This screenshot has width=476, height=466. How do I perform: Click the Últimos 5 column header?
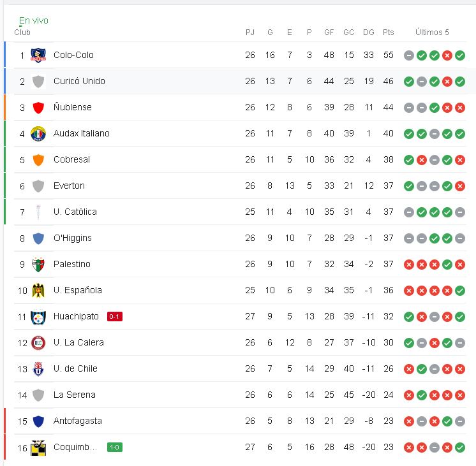point(432,32)
